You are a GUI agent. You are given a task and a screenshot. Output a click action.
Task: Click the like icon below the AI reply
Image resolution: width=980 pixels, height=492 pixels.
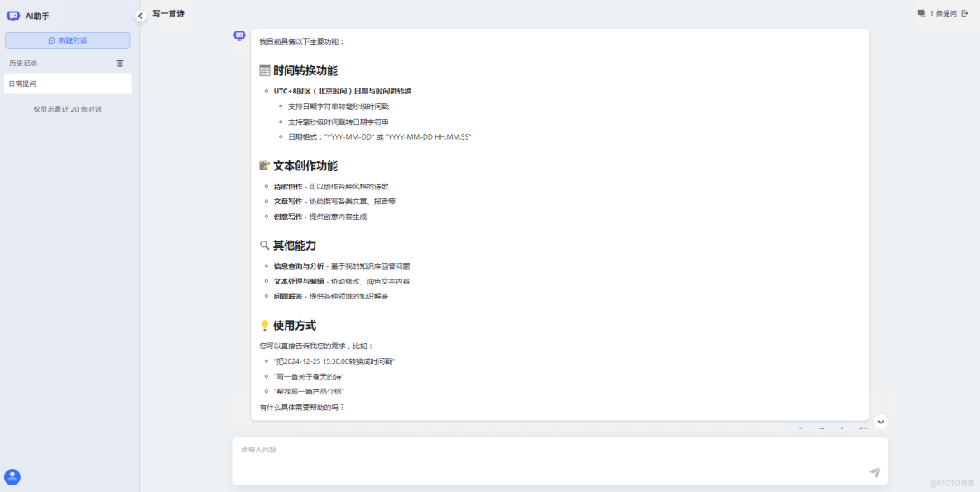click(x=842, y=429)
